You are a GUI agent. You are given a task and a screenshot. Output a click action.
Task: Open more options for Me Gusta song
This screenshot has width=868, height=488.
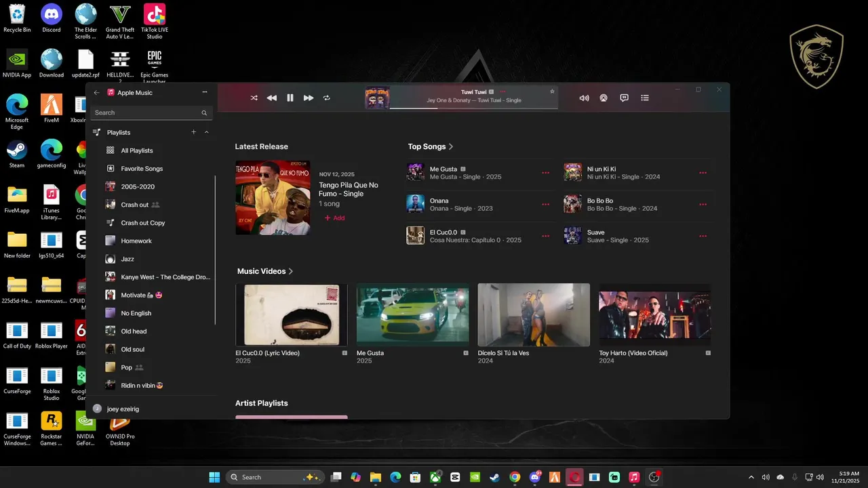(545, 173)
